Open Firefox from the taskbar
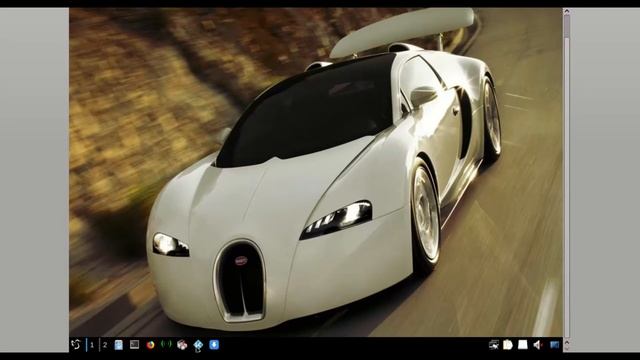The image size is (640, 360). [x=150, y=345]
